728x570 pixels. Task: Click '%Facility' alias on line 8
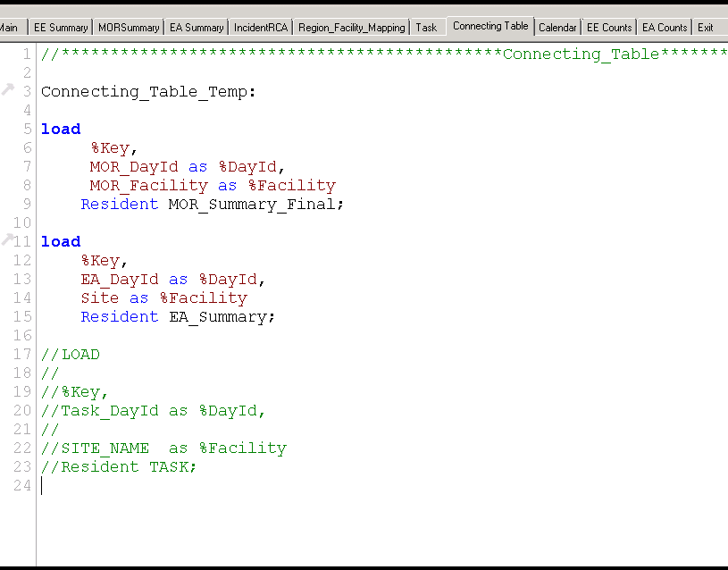tap(291, 185)
